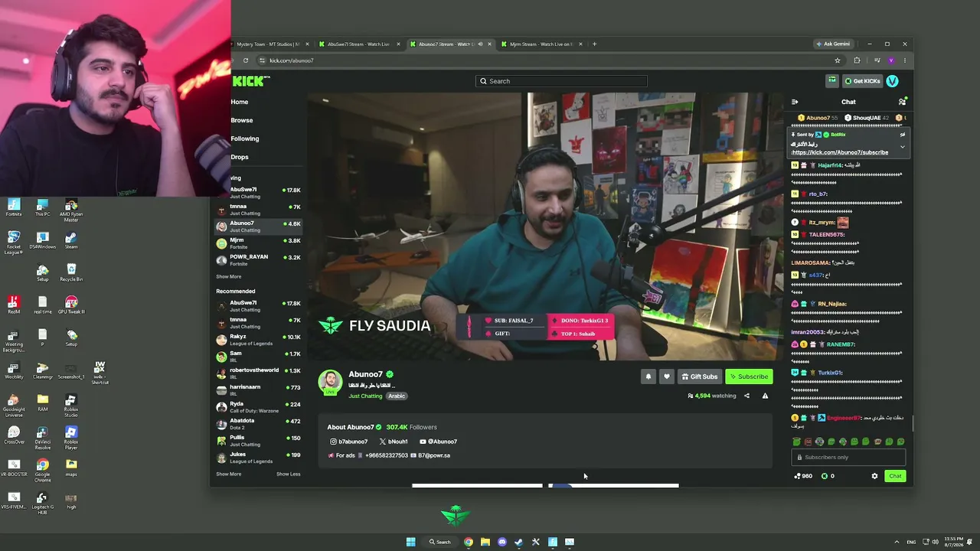Click the Kick Search box

(561, 81)
